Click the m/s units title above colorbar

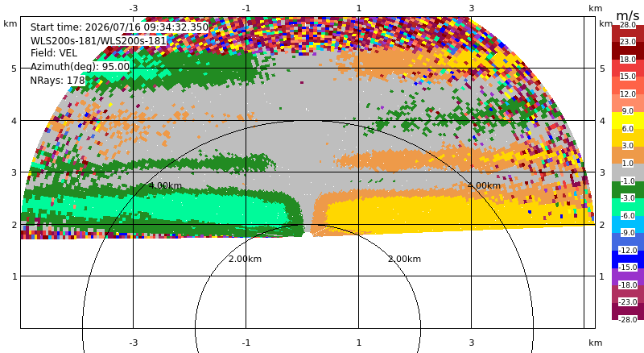(x=628, y=15)
